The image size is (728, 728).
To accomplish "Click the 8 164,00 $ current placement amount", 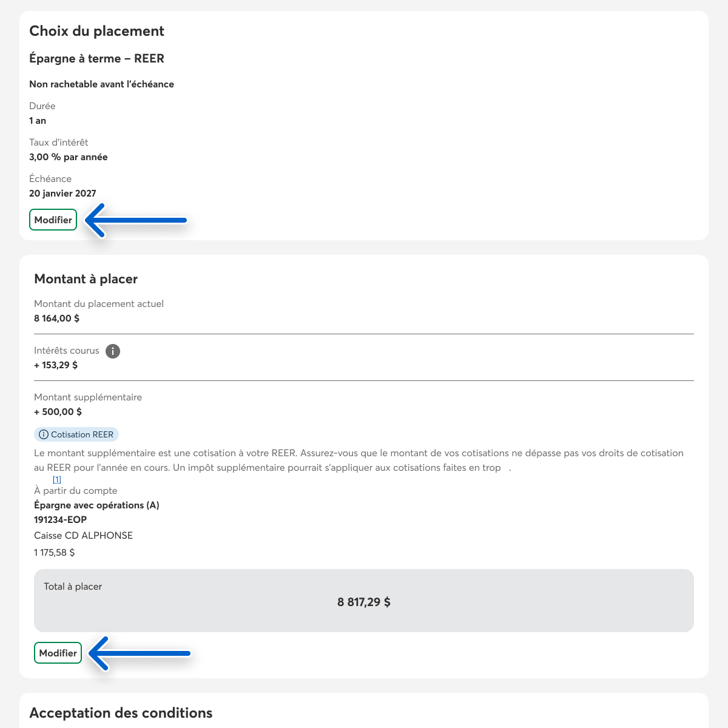I will point(56,318).
